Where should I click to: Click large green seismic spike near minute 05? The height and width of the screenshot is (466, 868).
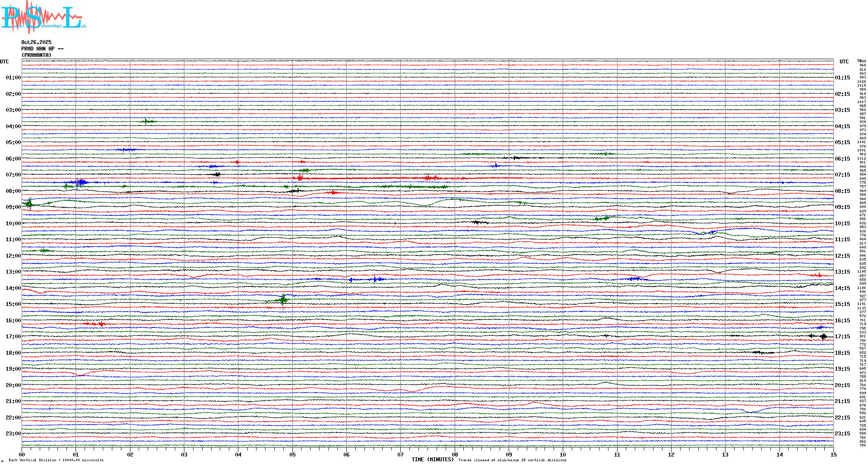point(283,299)
